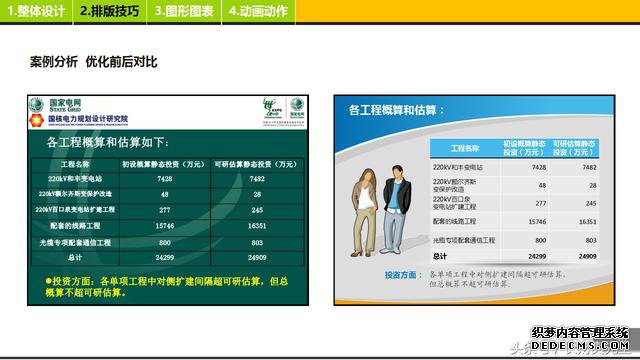Click the blue slide title 各工程概算和估算
Screen dimensions: 640x360
pos(396,110)
